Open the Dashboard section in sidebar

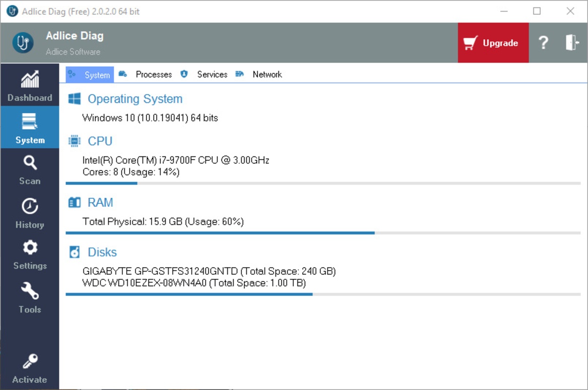[x=30, y=85]
